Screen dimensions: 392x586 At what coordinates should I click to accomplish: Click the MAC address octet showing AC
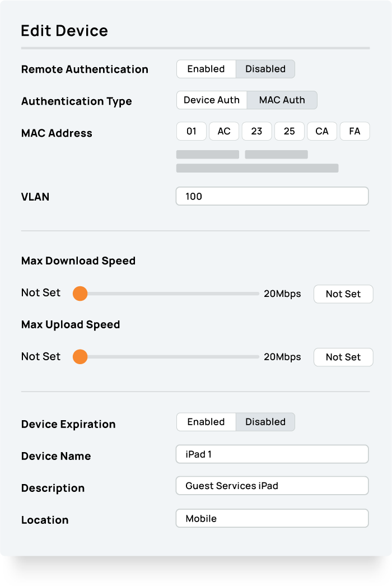pos(224,131)
